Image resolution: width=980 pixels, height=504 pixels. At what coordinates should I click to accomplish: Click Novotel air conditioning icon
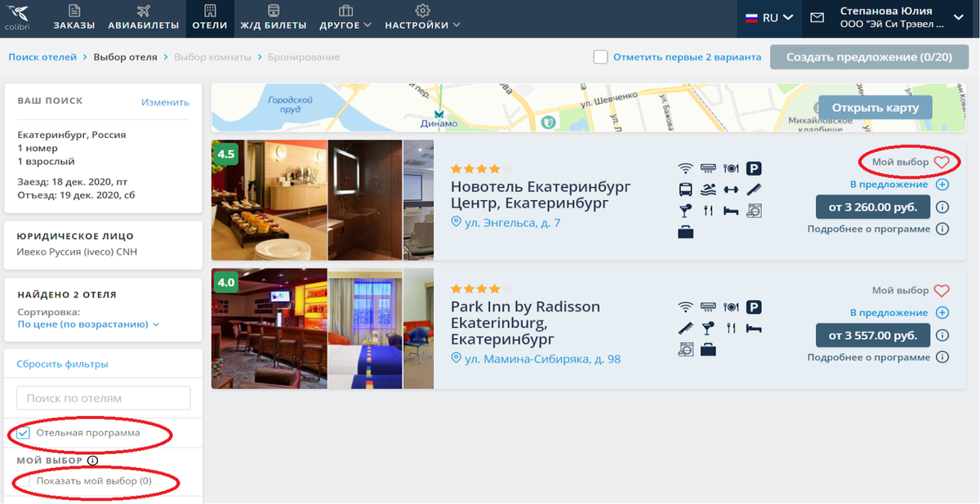click(x=709, y=168)
